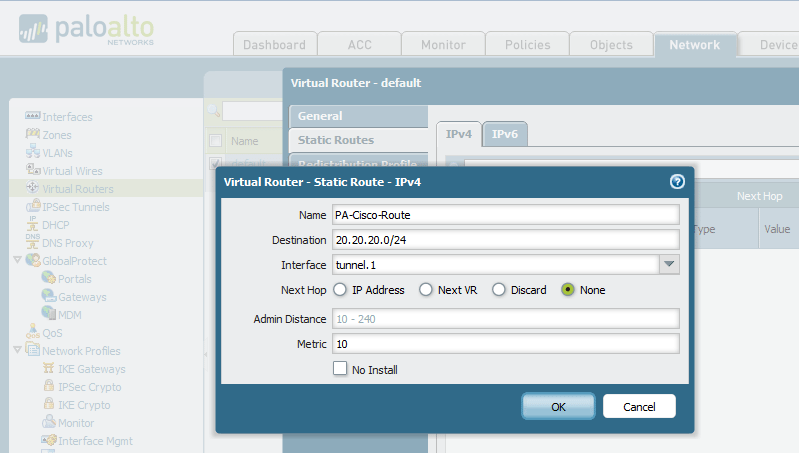
Task: Select the Discard next hop option
Action: 499,290
